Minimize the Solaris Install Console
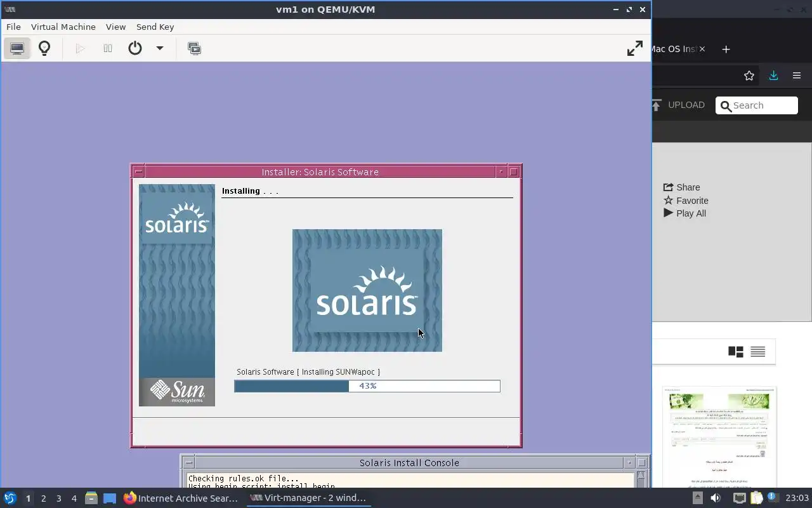This screenshot has height=508, width=812. (x=629, y=463)
